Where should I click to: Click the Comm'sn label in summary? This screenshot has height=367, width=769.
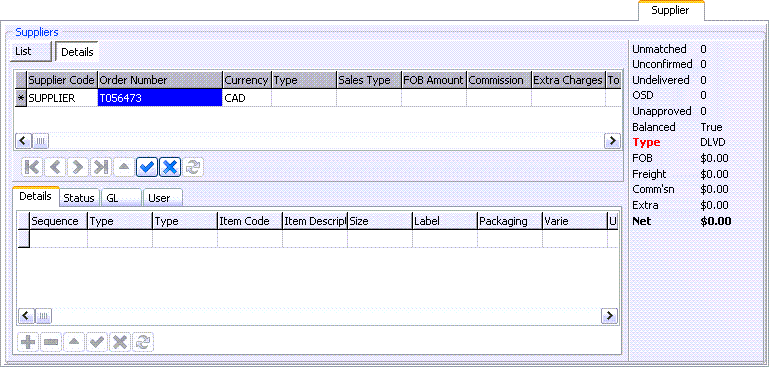tap(652, 189)
